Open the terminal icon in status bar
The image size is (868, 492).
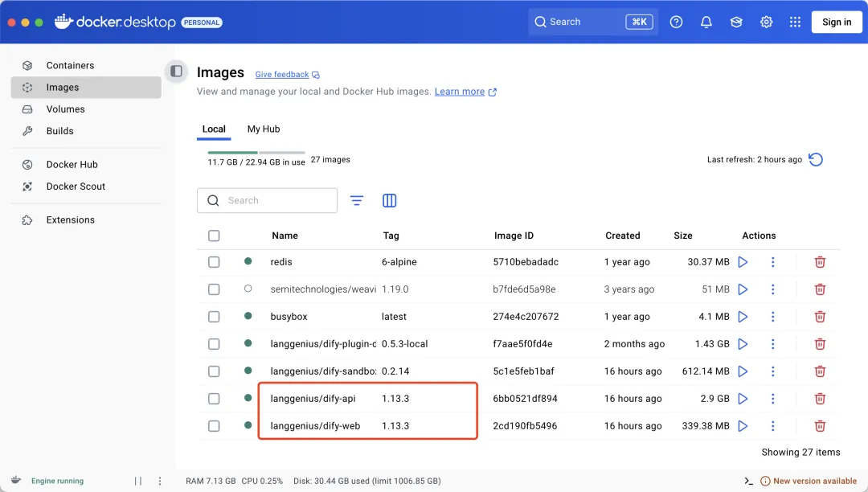748,481
